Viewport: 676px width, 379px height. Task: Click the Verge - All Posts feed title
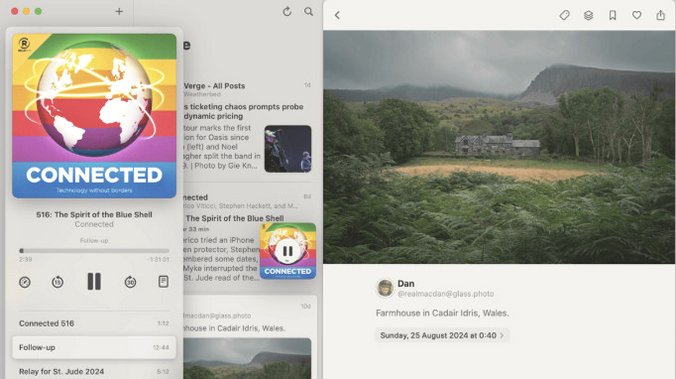214,86
